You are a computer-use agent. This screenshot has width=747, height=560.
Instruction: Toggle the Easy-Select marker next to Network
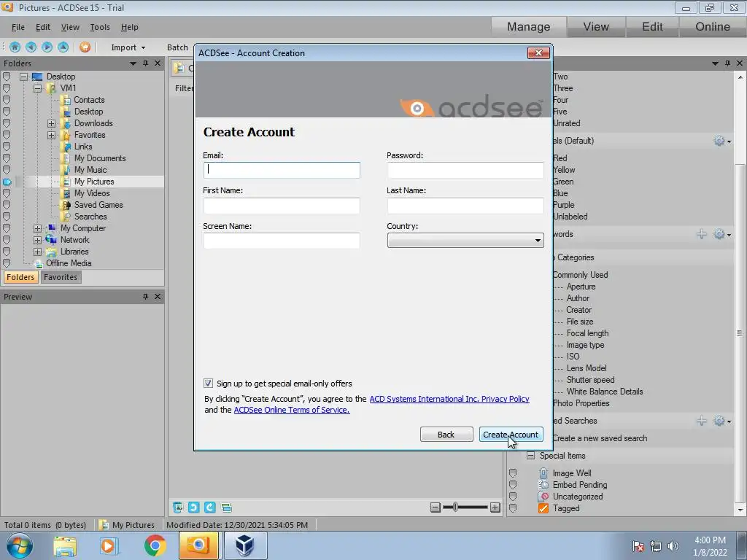(6, 239)
